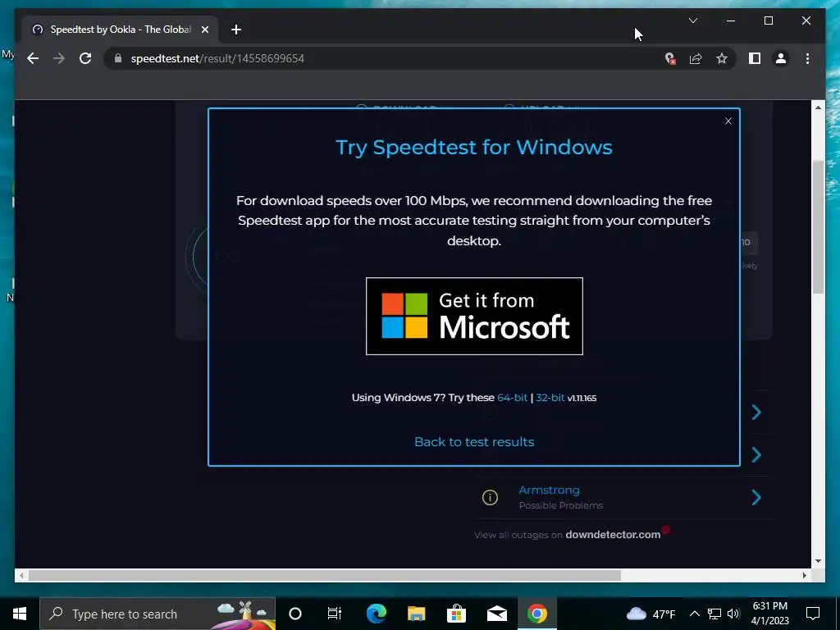
Task: Open Task View on the taskbar
Action: point(335,614)
